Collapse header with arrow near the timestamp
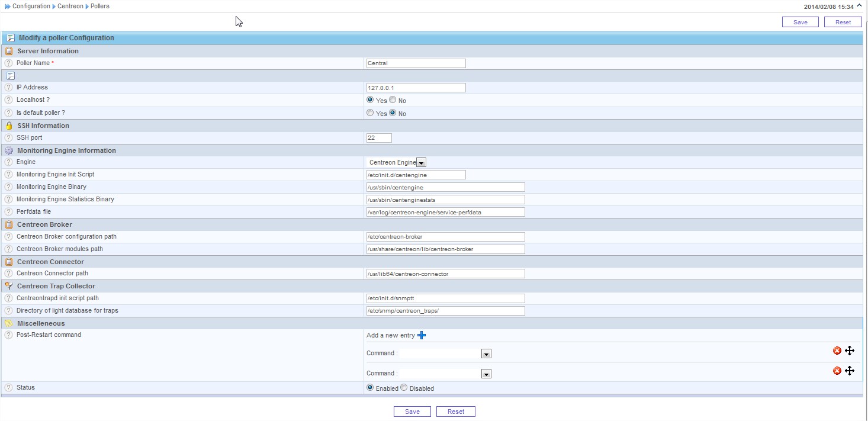 [860, 6]
